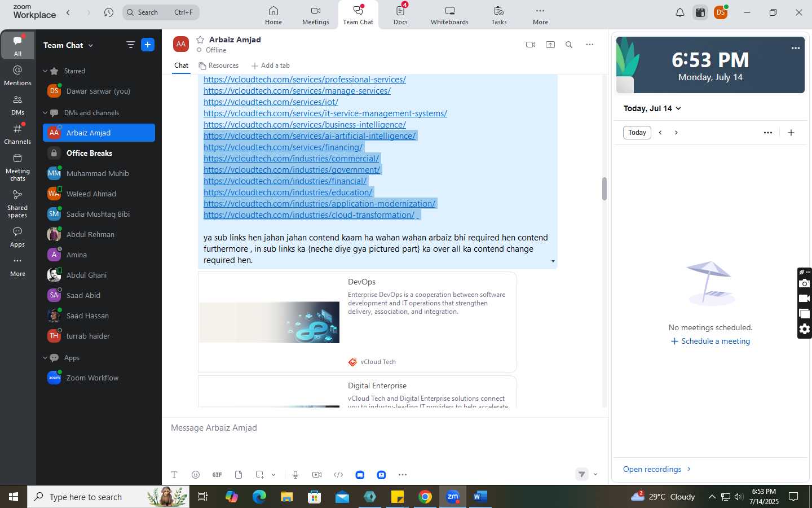This screenshot has width=812, height=508.
Task: Expand the send options arrow
Action: [595, 474]
